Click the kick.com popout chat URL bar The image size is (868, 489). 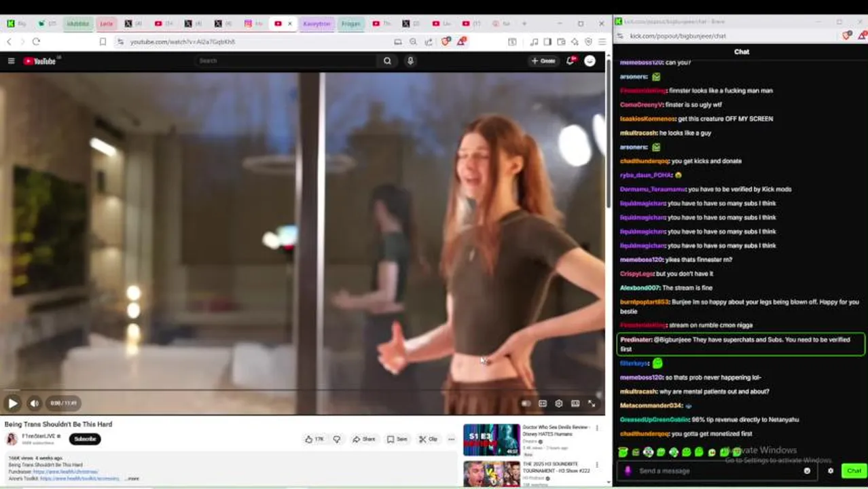[x=678, y=36]
